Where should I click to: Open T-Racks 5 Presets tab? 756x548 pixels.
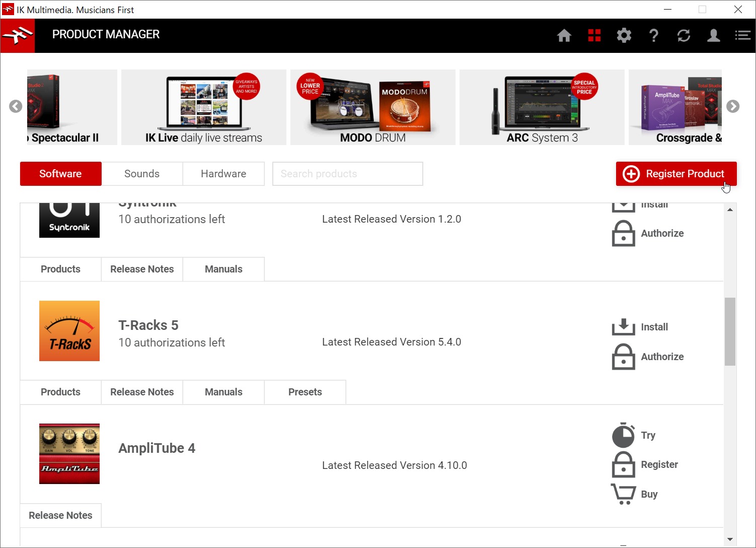pos(305,392)
